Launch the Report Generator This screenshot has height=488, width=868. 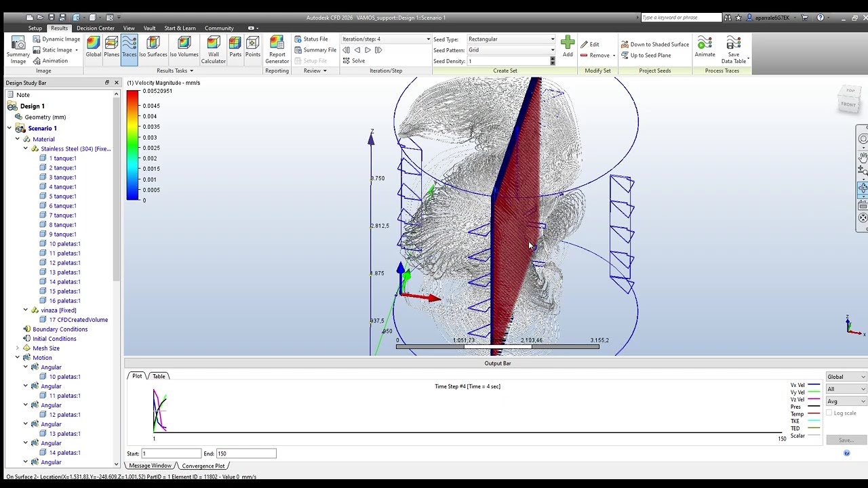click(x=277, y=50)
